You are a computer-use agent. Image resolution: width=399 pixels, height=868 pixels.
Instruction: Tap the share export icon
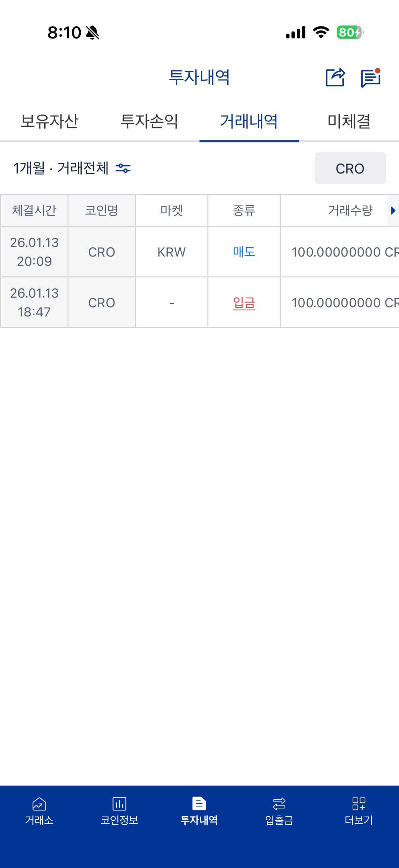coord(335,77)
